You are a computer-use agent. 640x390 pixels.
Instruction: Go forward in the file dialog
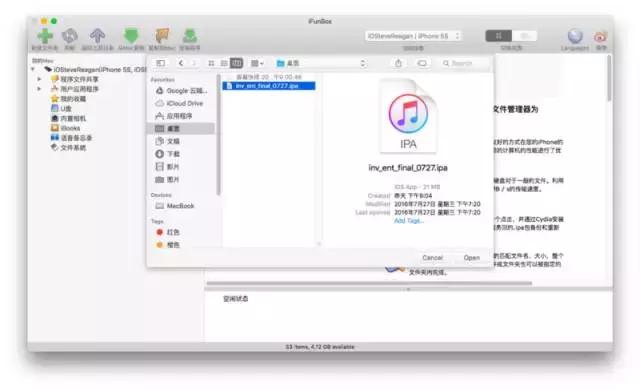click(x=194, y=63)
